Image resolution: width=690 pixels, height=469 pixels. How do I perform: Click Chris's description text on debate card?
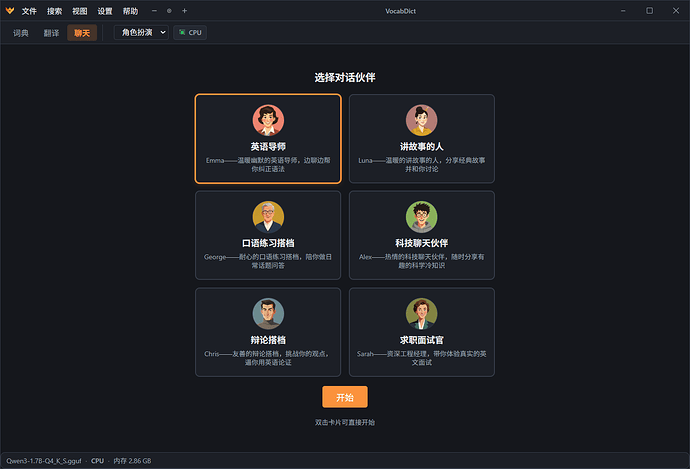tap(268, 358)
